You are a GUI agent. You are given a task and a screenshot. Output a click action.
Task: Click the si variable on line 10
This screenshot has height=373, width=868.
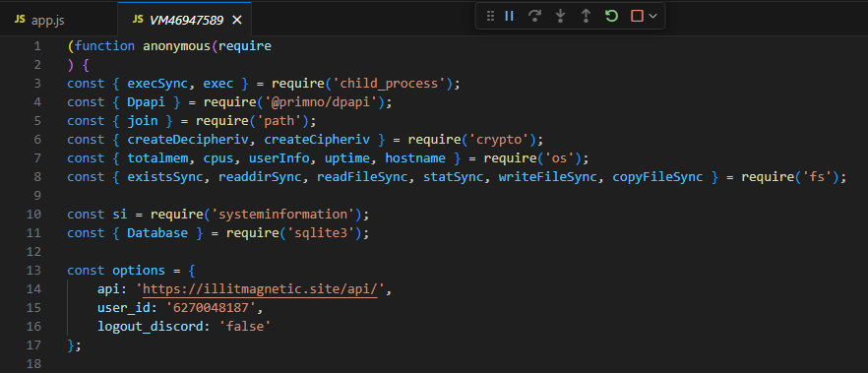[120, 215]
